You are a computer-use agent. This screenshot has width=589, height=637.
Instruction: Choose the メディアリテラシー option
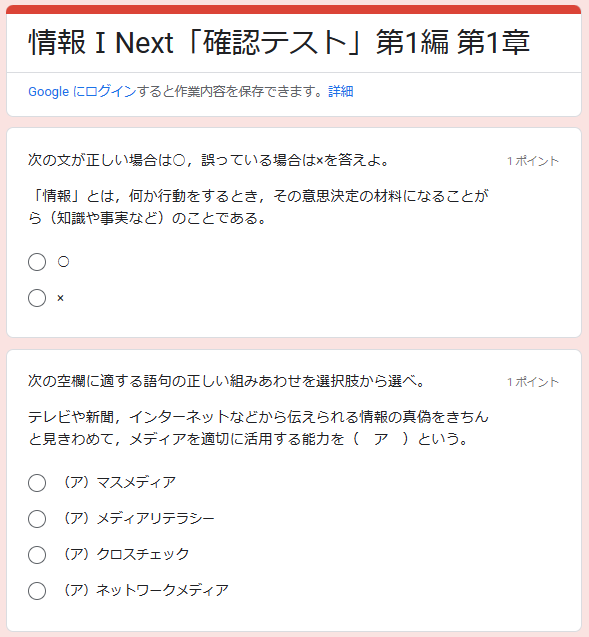point(37,519)
